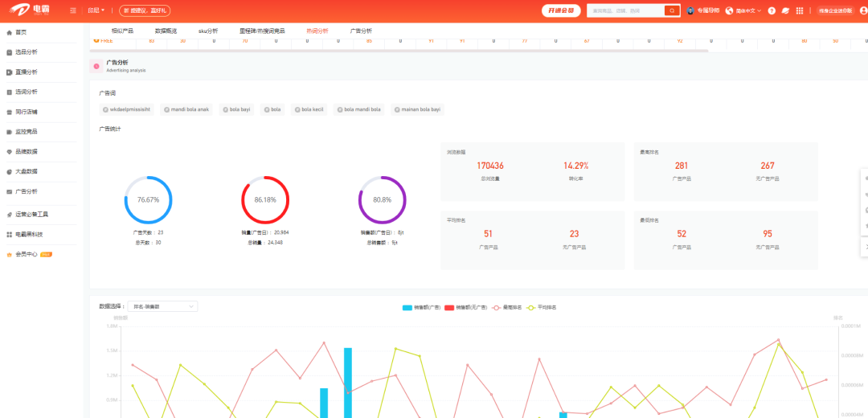Toggle 销售额(无广告) red legend series
The image size is (868, 418).
466,307
